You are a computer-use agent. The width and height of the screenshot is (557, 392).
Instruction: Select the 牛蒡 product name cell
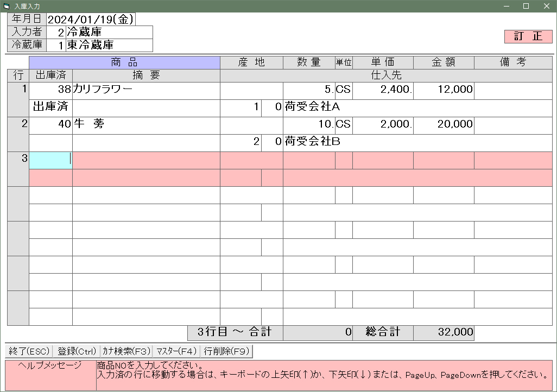click(145, 124)
